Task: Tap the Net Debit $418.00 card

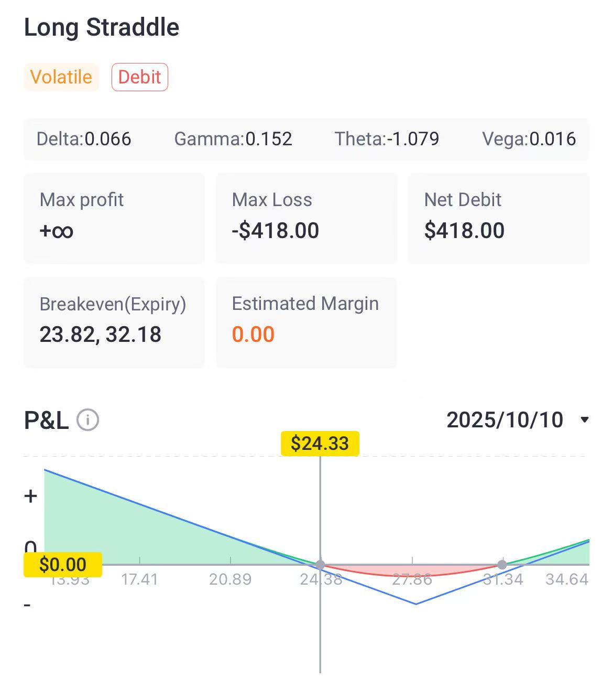Action: 499,218
